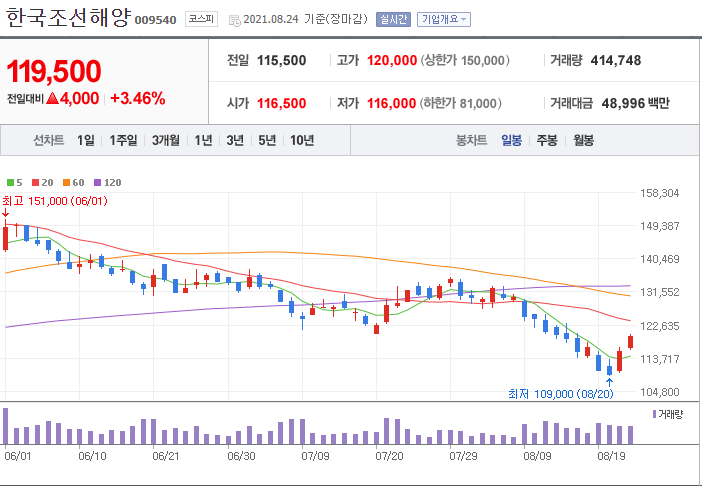Switch to 일봉 candle chart
This screenshot has width=702, height=486.
click(x=512, y=141)
